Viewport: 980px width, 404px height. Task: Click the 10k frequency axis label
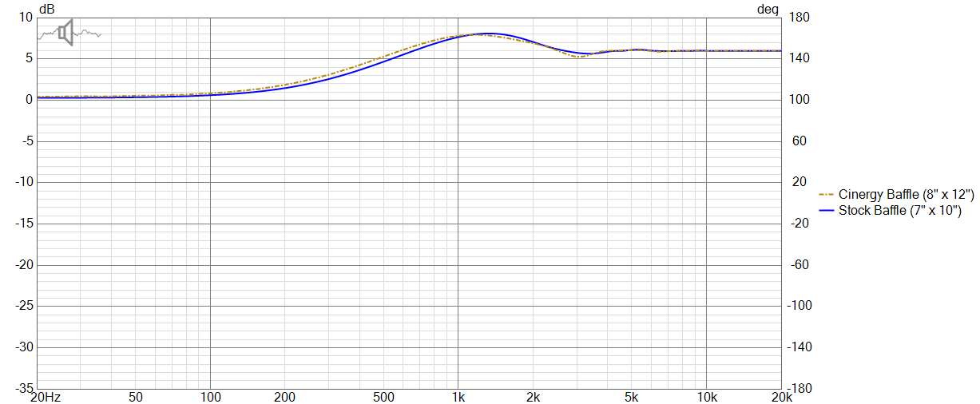706,397
